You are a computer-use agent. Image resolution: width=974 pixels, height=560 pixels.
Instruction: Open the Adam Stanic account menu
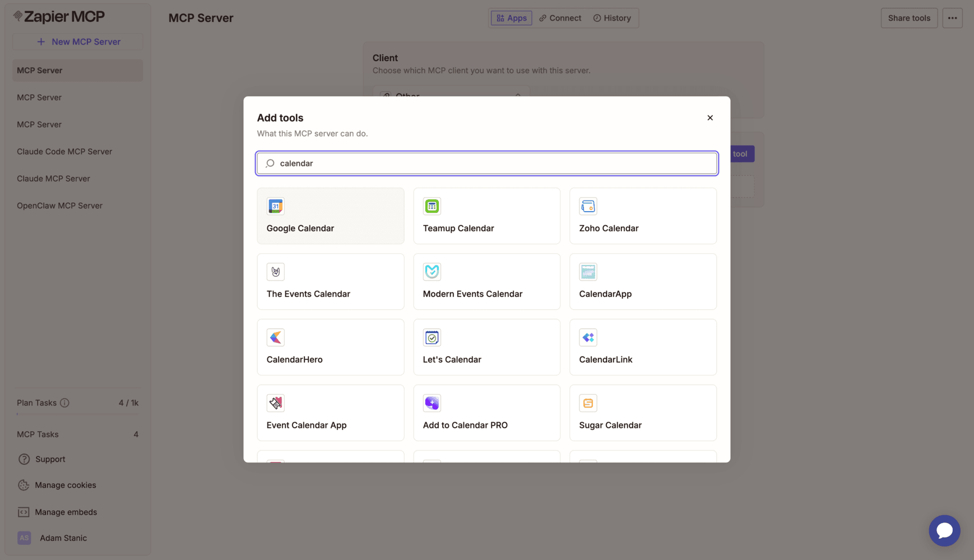pos(63,538)
